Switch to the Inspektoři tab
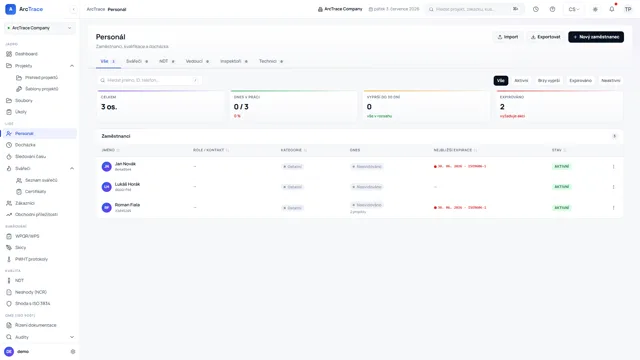The width and height of the screenshot is (640, 360). [234, 61]
